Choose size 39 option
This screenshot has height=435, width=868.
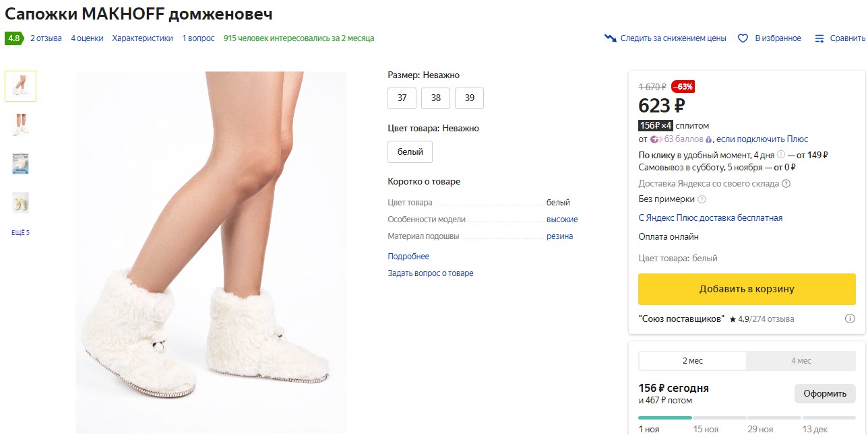coord(470,98)
